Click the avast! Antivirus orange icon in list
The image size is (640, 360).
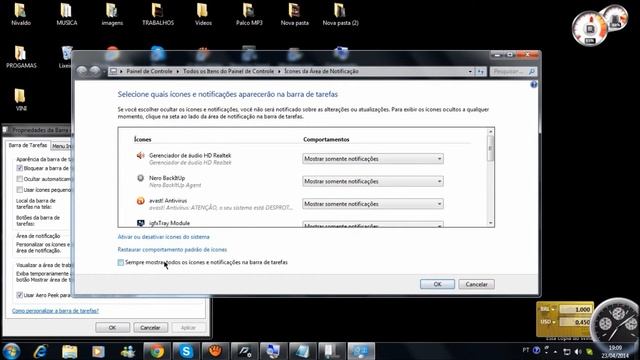point(140,201)
